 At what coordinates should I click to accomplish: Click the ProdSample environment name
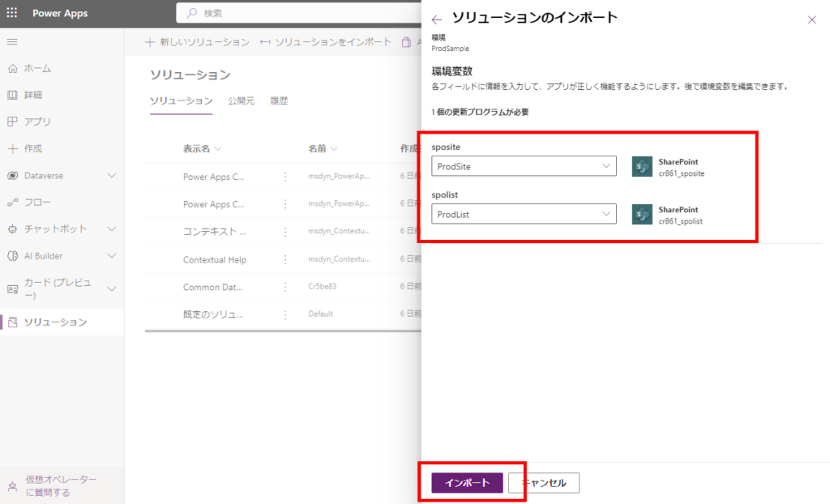click(450, 49)
